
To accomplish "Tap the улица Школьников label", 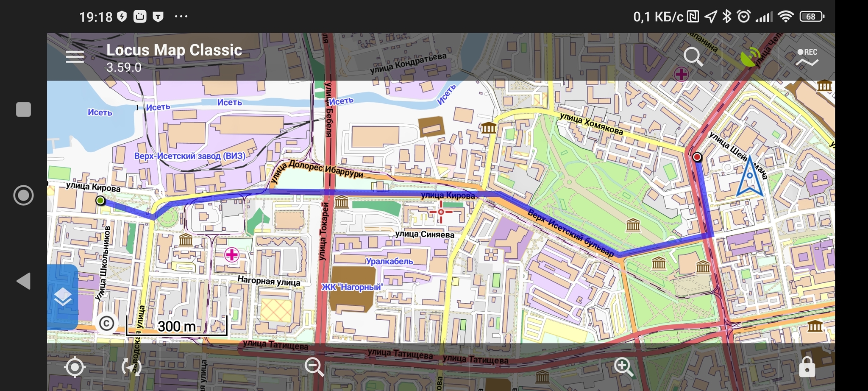I will point(103,264).
